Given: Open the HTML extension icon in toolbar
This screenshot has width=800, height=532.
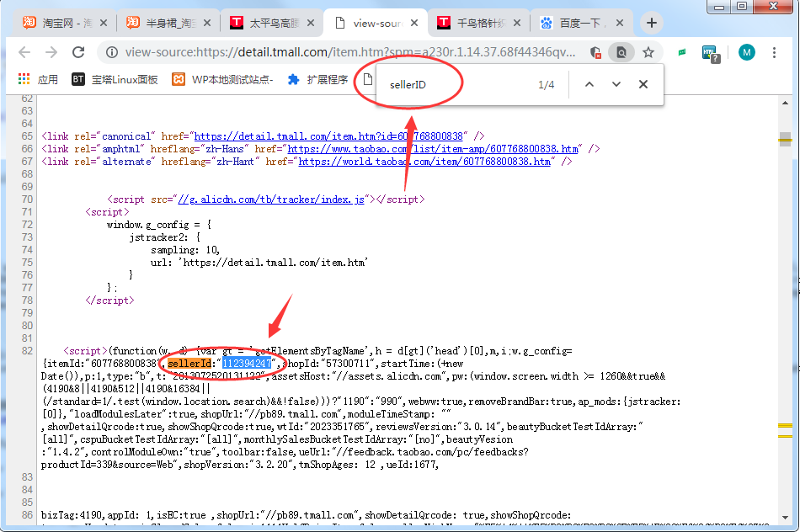Looking at the screenshot, I should [710, 53].
